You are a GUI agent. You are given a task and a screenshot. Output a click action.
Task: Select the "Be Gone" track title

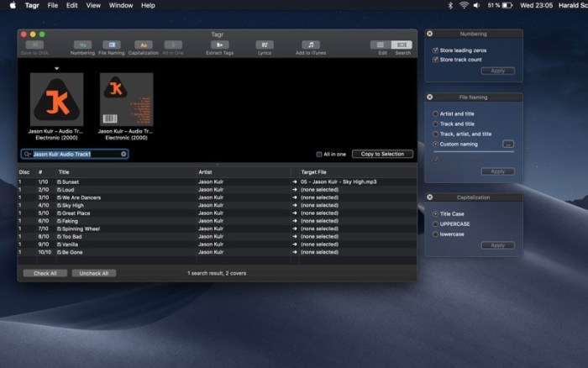point(72,252)
